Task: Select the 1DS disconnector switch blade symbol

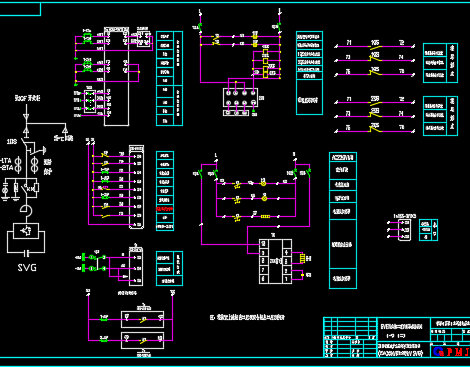Action: pos(25,143)
